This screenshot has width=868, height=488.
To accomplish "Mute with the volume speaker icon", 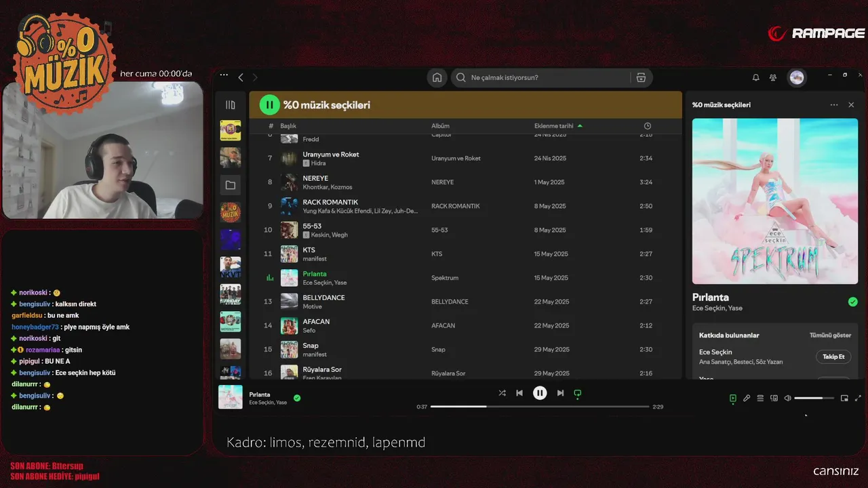I will click(x=787, y=398).
